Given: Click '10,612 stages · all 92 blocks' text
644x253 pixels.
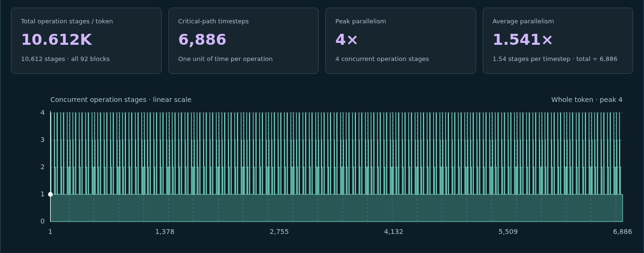Looking at the screenshot, I should coord(65,59).
